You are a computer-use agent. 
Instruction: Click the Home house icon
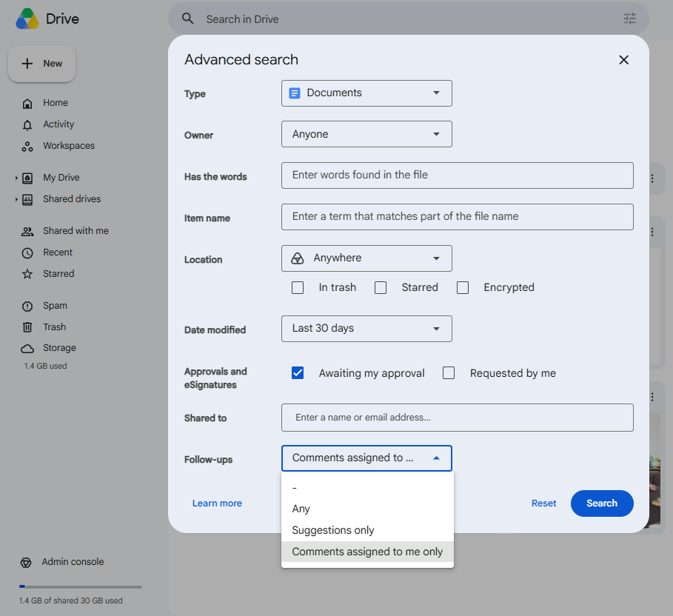[x=27, y=104]
